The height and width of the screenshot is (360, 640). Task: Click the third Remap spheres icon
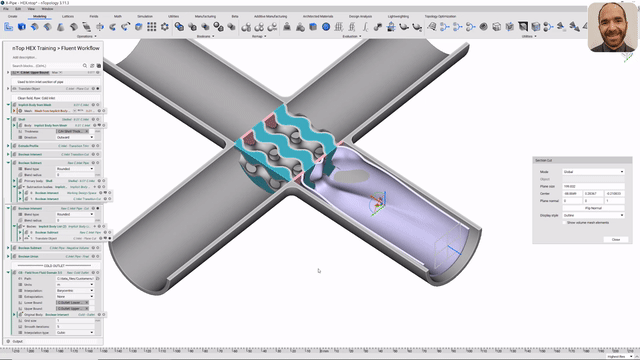pos(272,27)
